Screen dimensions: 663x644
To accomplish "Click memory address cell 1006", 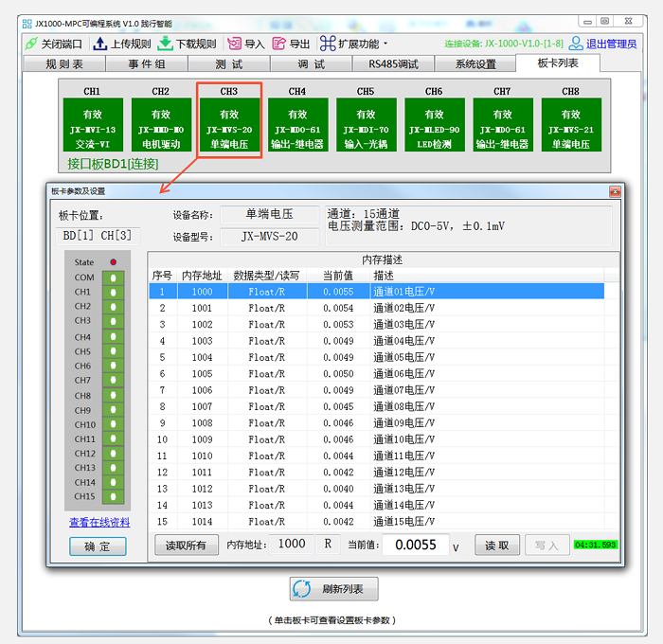I will [x=202, y=390].
